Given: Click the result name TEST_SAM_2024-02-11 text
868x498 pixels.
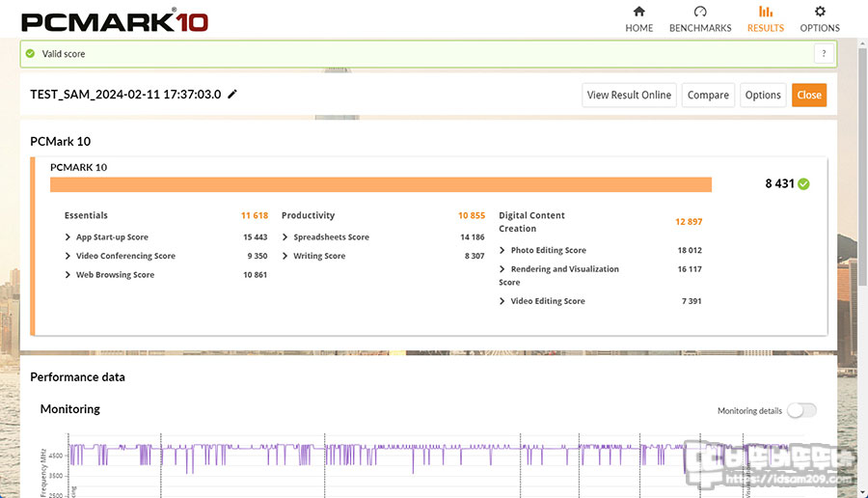Looking at the screenshot, I should tap(125, 95).
